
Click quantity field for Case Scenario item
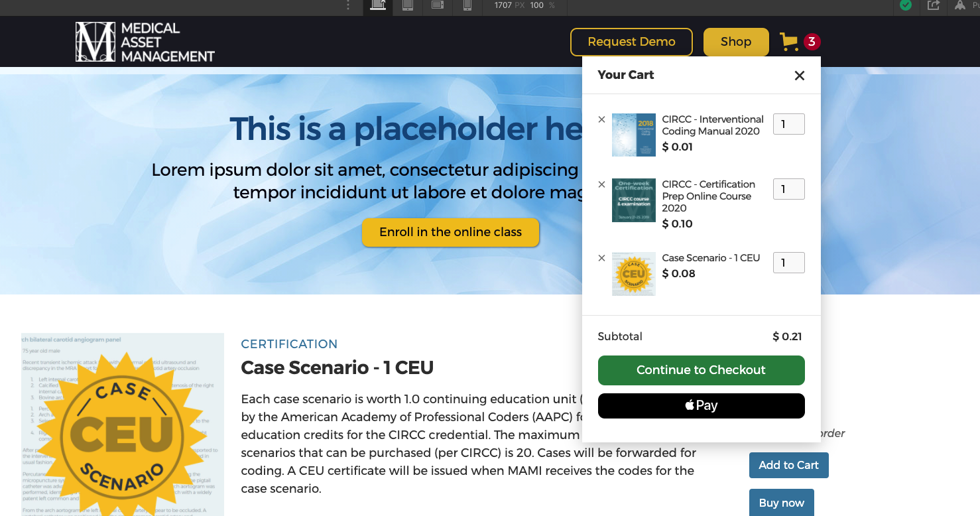coord(789,263)
